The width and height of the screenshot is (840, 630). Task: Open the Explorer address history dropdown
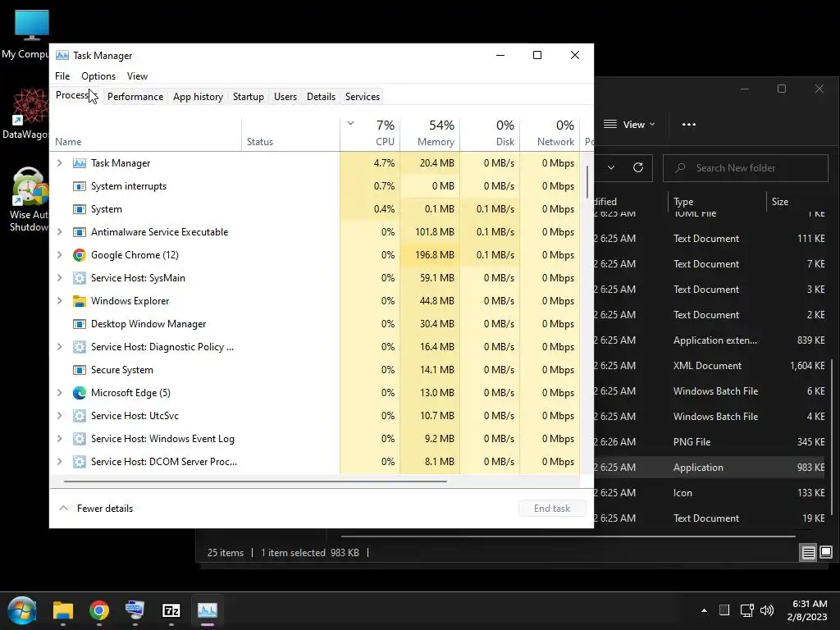click(x=610, y=167)
